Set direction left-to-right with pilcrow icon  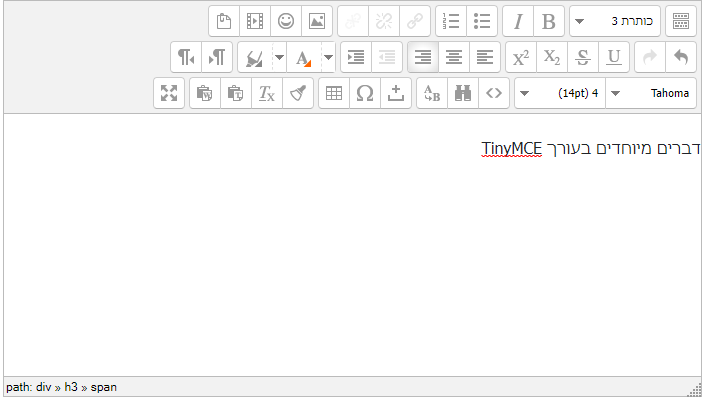(x=217, y=57)
